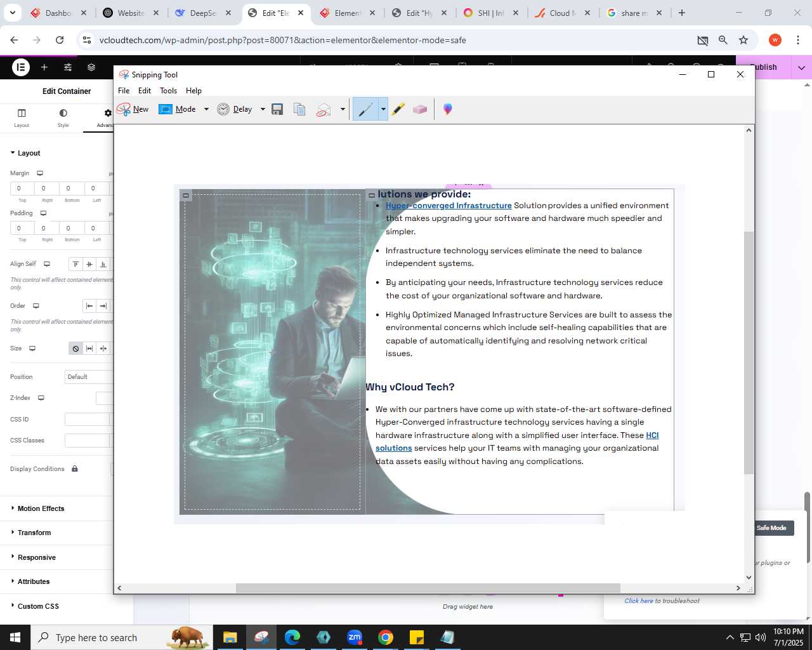Open the snip in Paint 3D
The width and height of the screenshot is (812, 650).
[x=448, y=109]
